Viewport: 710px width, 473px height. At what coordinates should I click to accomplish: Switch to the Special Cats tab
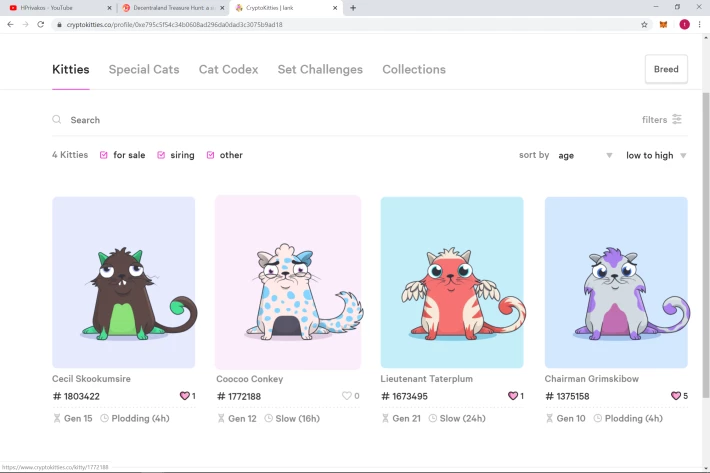click(x=144, y=69)
